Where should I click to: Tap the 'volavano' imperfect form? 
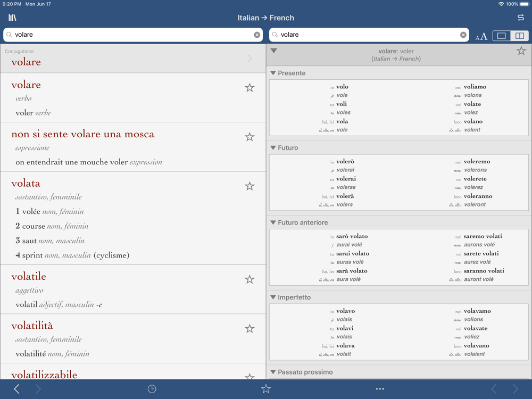476,346
